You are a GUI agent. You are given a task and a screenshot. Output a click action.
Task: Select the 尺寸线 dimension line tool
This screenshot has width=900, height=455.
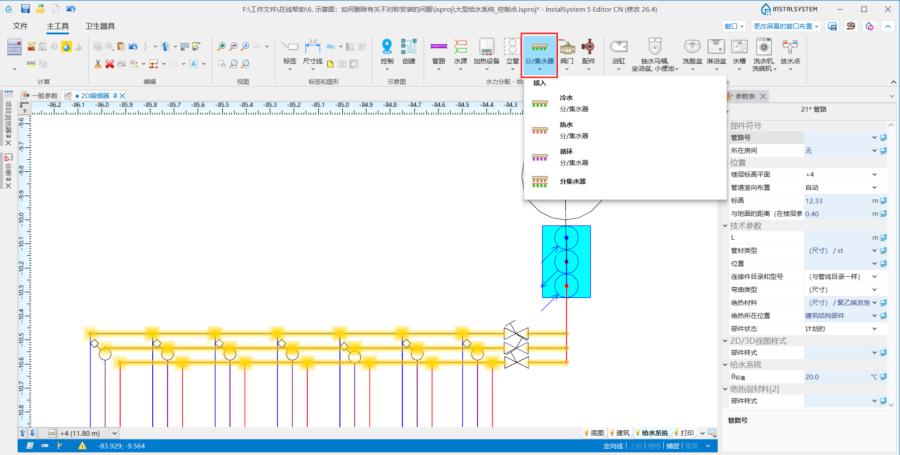point(312,50)
